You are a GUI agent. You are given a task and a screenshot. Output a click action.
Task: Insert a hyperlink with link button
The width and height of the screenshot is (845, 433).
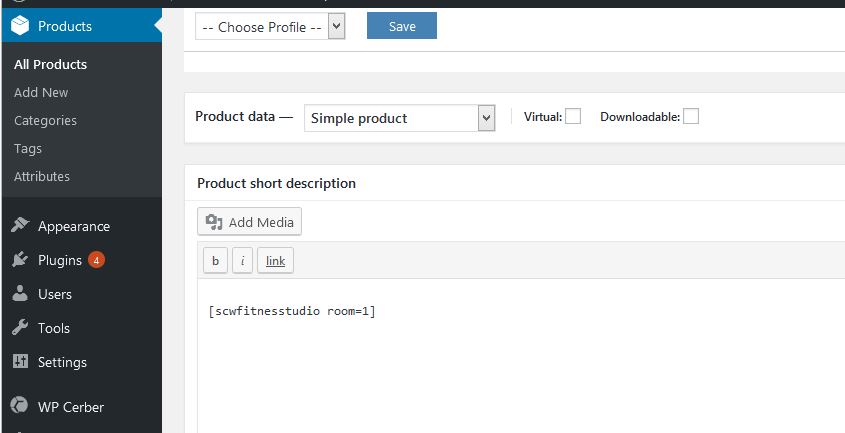pos(275,261)
